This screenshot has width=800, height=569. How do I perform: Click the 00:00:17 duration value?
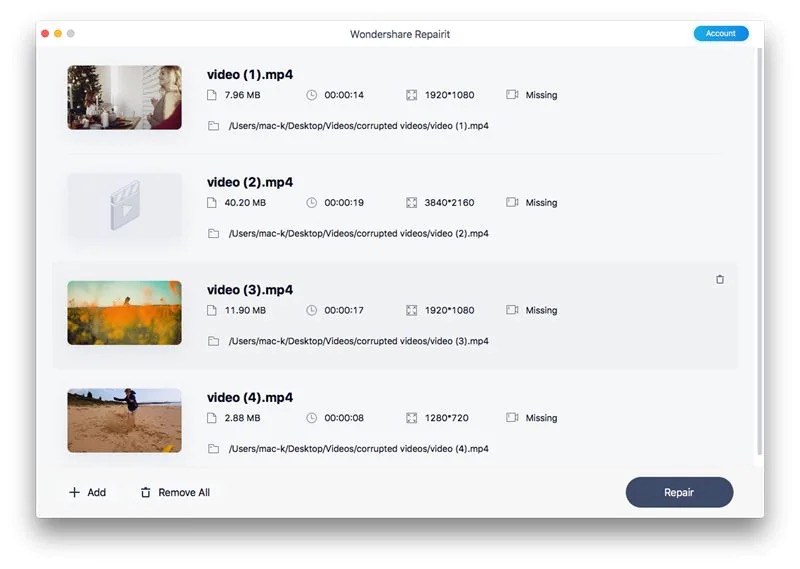[x=344, y=310]
